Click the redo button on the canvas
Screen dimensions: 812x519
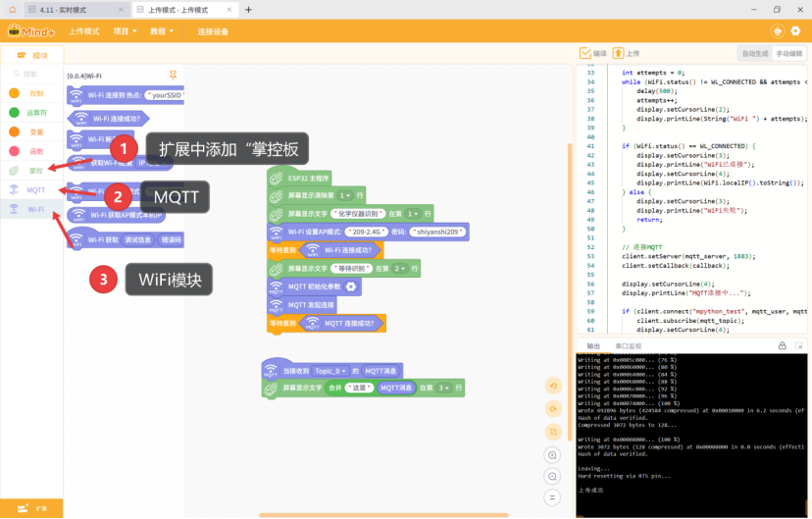(x=554, y=408)
